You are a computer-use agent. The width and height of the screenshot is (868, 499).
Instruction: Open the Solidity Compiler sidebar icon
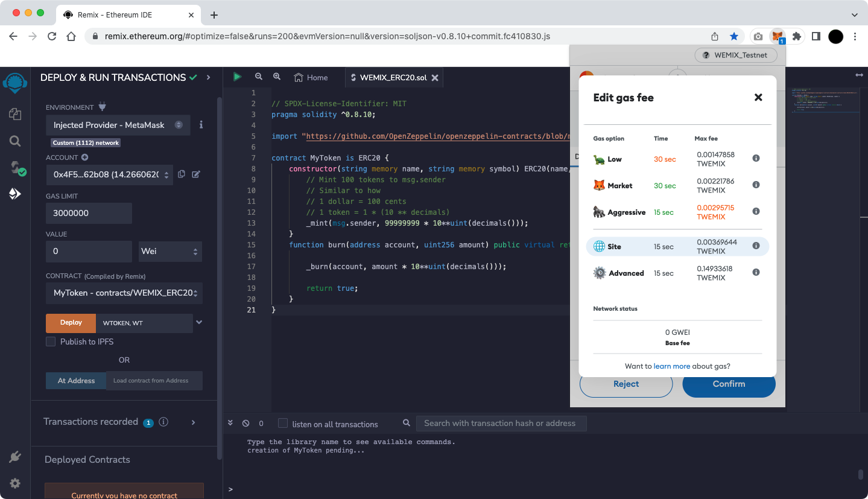[x=15, y=168]
